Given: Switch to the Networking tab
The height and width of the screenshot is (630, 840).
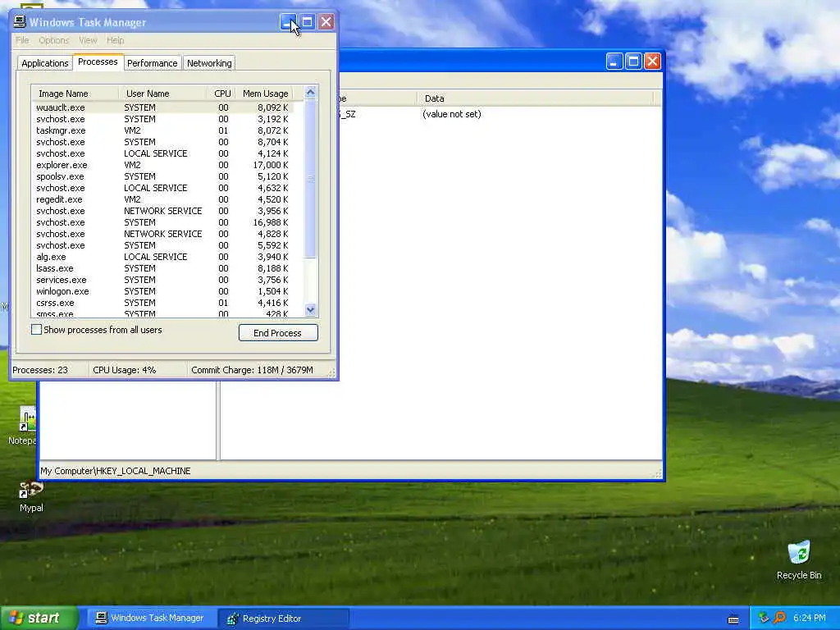Looking at the screenshot, I should tap(209, 63).
